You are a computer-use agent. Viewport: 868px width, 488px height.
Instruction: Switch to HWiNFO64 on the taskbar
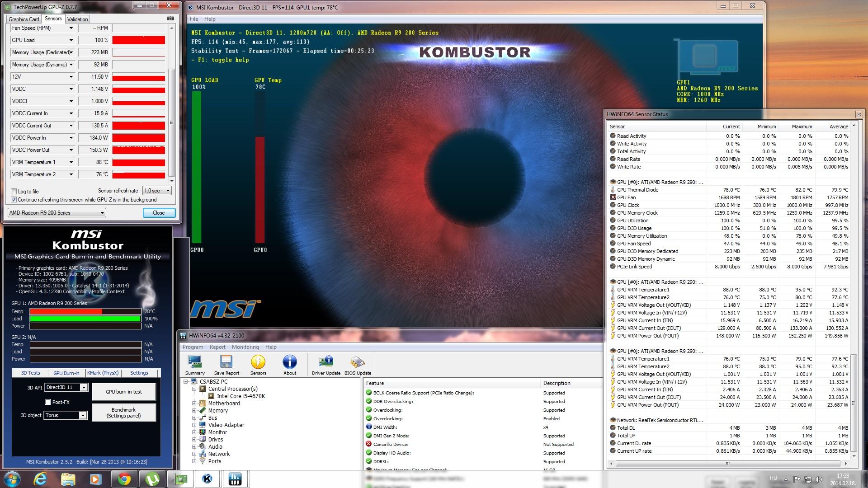click(x=235, y=479)
